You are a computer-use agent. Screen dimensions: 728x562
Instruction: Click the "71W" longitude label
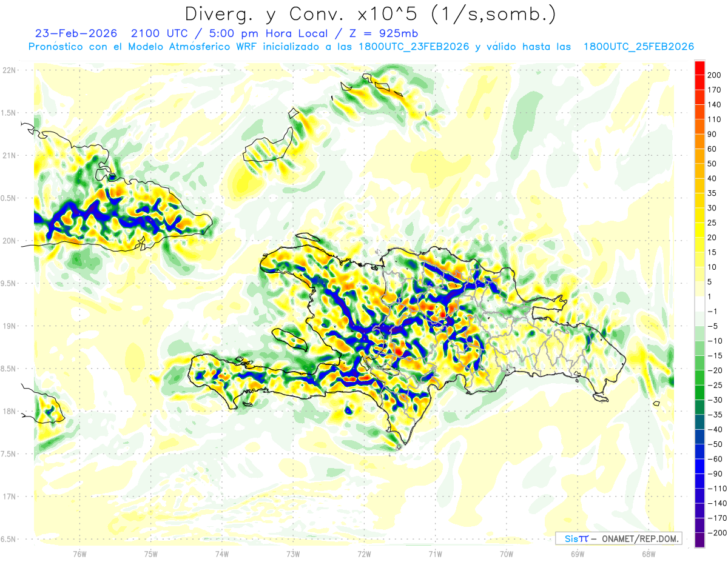[x=435, y=554]
